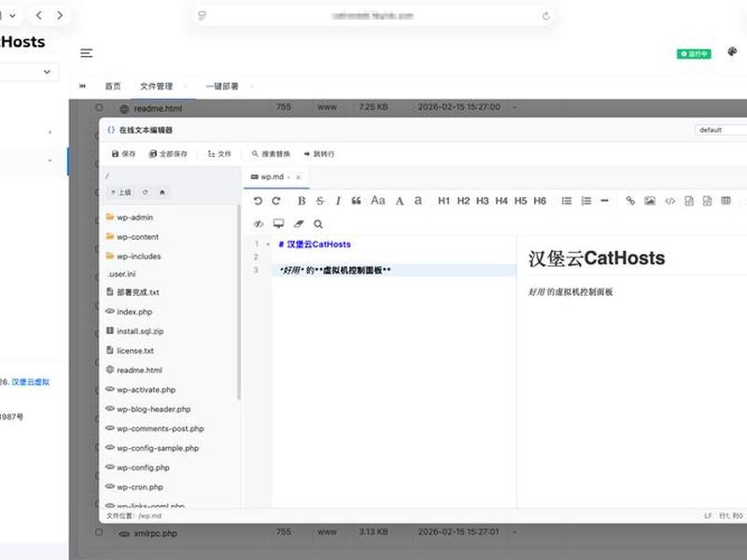The image size is (747, 560).
Task: Go to root directory home icon
Action: click(162, 192)
